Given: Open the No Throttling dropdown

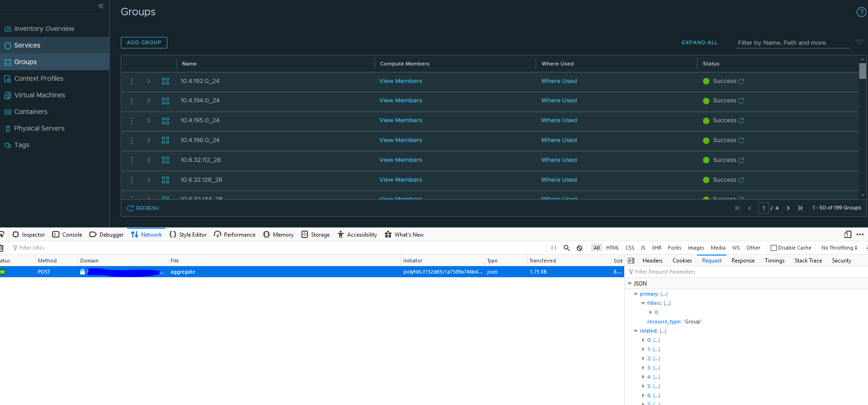Looking at the screenshot, I should point(839,248).
